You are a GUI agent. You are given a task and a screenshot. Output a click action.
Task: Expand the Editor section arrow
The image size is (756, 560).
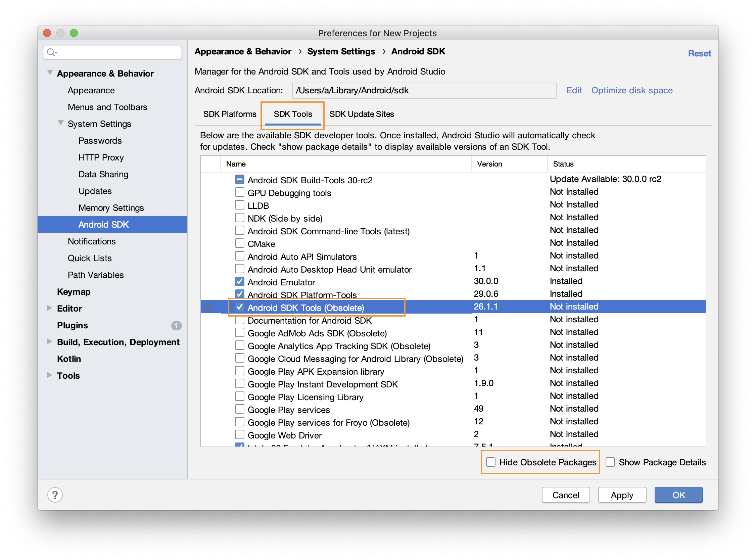tap(49, 308)
